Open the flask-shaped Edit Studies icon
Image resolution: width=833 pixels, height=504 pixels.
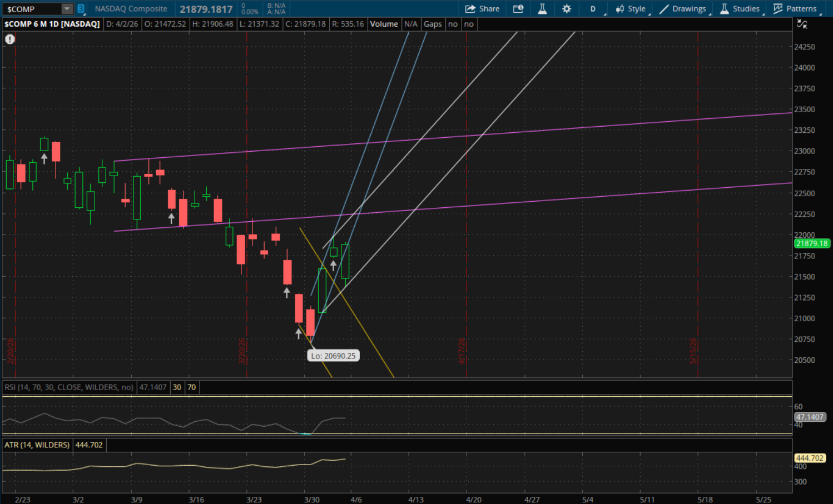542,9
